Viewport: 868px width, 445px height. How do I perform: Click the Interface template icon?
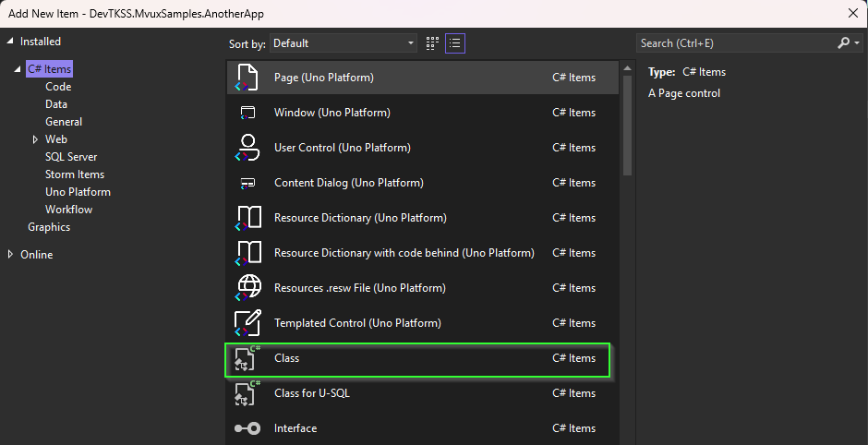tap(247, 428)
